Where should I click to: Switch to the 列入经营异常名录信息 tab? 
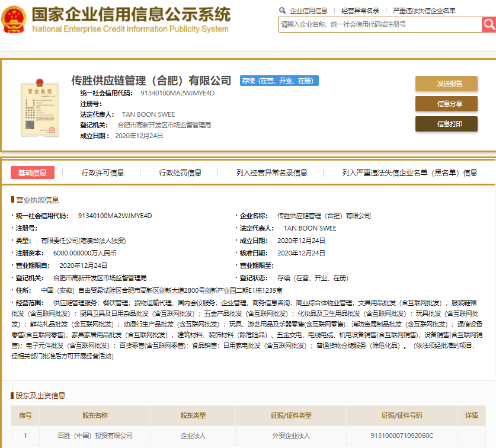click(272, 173)
